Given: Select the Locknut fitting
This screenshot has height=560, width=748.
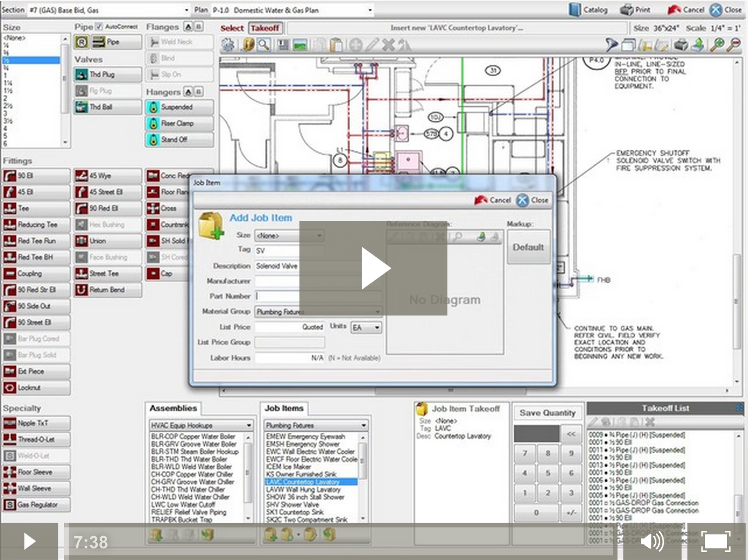Looking at the screenshot, I should [36, 388].
